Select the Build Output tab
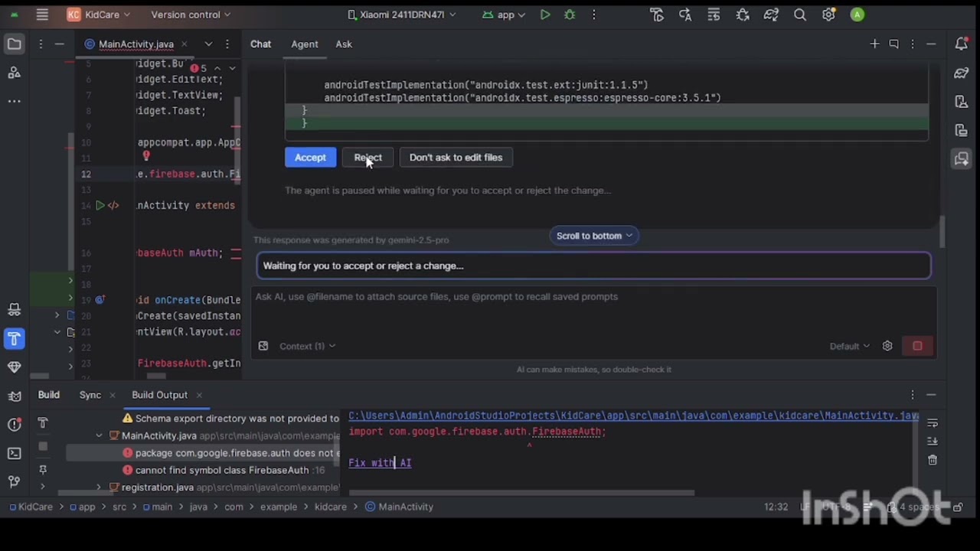 [159, 395]
